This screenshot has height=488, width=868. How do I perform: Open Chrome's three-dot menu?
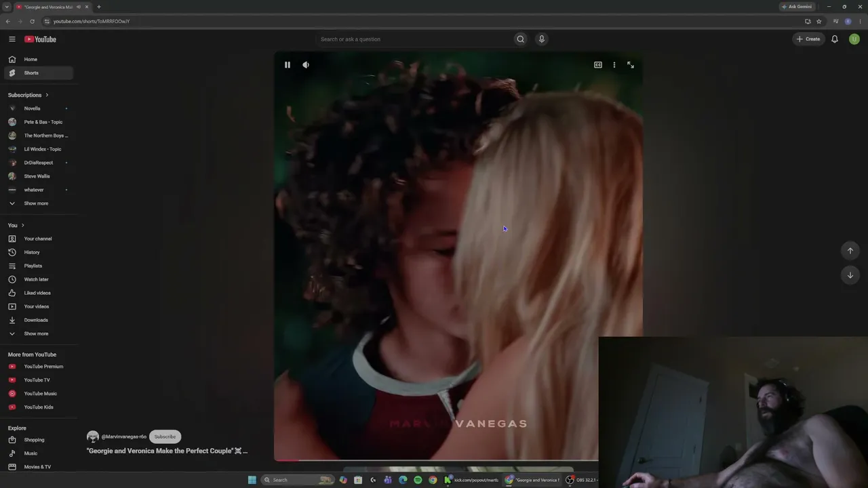click(860, 21)
